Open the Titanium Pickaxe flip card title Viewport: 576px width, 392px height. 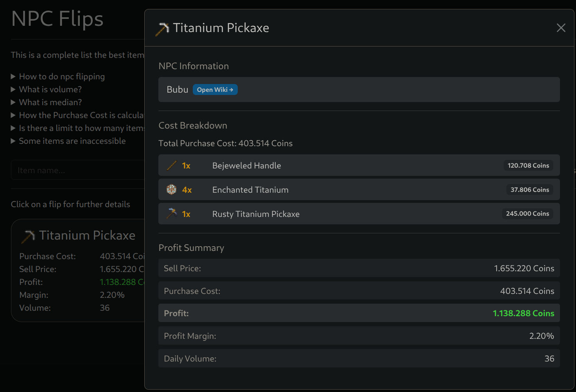87,235
